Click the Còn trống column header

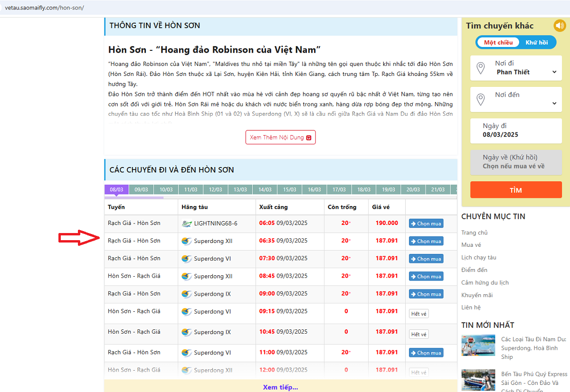pyautogui.click(x=342, y=207)
